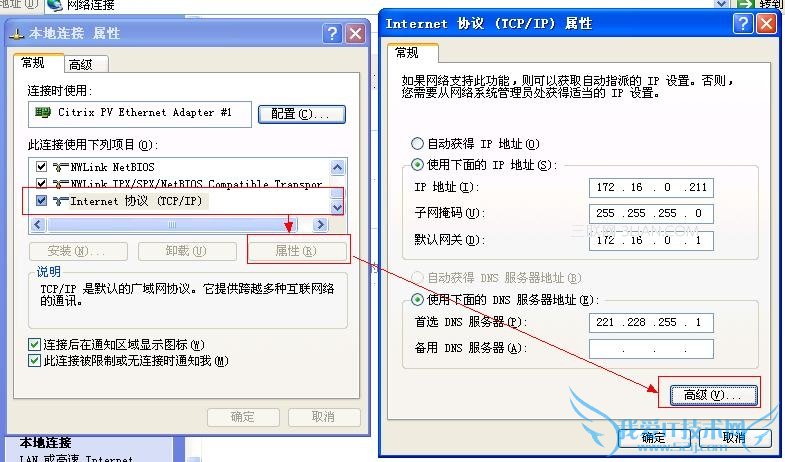This screenshot has width=785, height=462.
Task: Click the horizontal scroll right arrow
Action: (x=320, y=224)
